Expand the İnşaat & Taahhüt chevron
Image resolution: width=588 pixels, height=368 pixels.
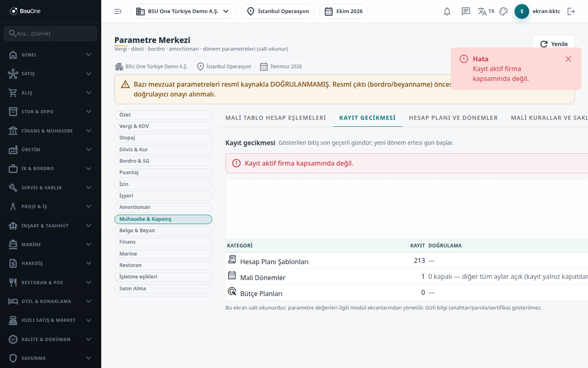89,226
